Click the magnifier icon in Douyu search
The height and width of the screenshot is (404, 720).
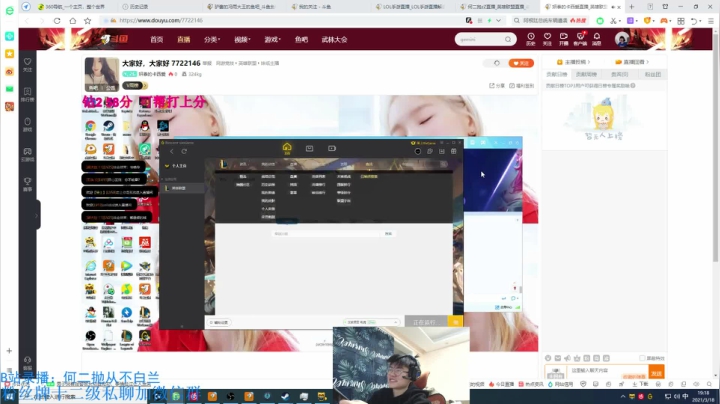[508, 39]
